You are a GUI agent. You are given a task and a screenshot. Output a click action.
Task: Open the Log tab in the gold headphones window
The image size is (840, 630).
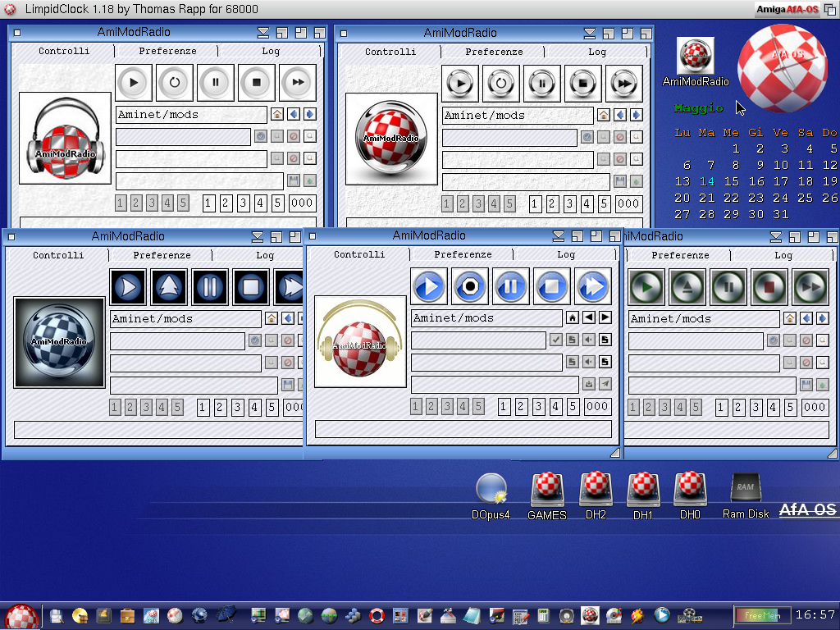(x=566, y=254)
